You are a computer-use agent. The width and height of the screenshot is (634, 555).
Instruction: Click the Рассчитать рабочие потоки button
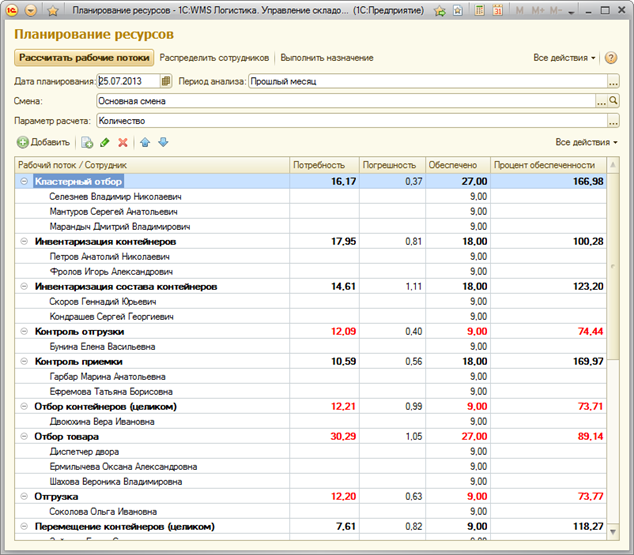click(x=84, y=58)
